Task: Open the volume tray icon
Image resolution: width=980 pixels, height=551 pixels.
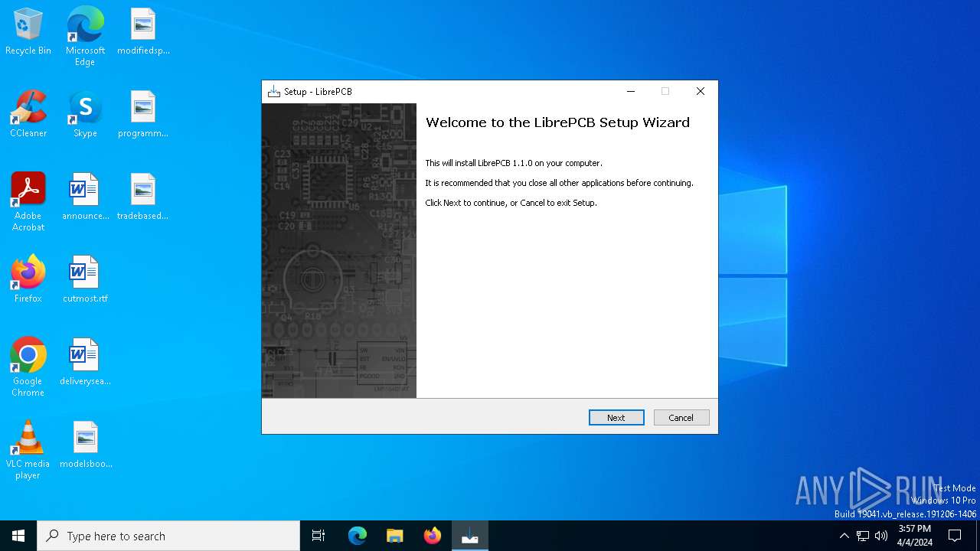Action: click(x=881, y=536)
